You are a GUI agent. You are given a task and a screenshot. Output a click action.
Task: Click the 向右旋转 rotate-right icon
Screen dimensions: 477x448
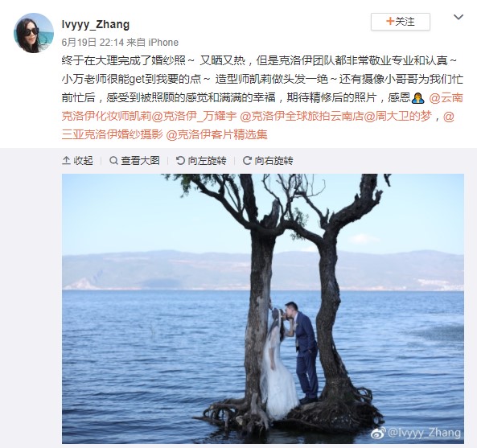[247, 160]
